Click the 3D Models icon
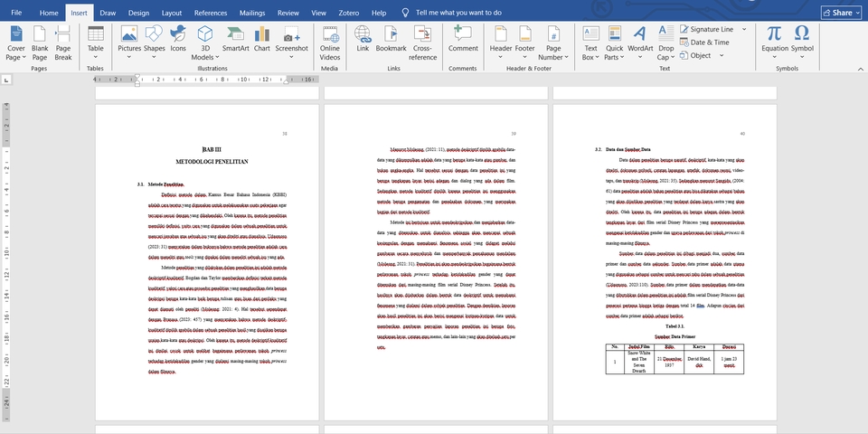 [x=205, y=34]
